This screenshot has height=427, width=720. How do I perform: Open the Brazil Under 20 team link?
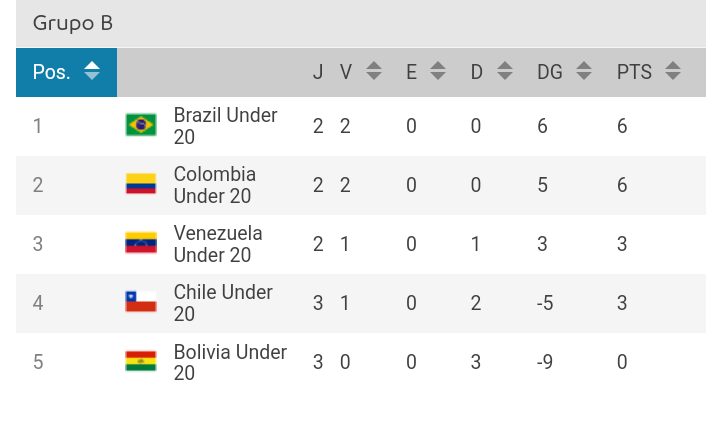(225, 126)
